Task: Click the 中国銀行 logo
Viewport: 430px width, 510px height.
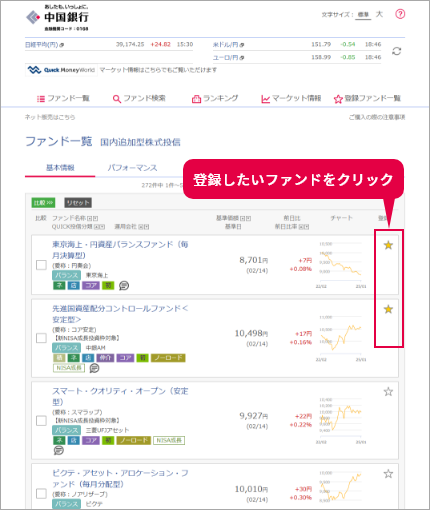Action: (57, 18)
